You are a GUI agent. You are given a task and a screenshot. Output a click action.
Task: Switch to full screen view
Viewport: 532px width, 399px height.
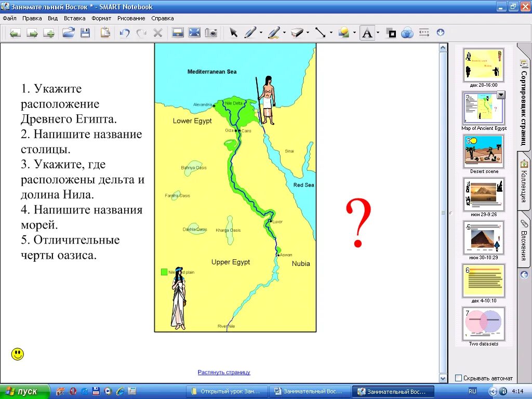[x=194, y=33]
